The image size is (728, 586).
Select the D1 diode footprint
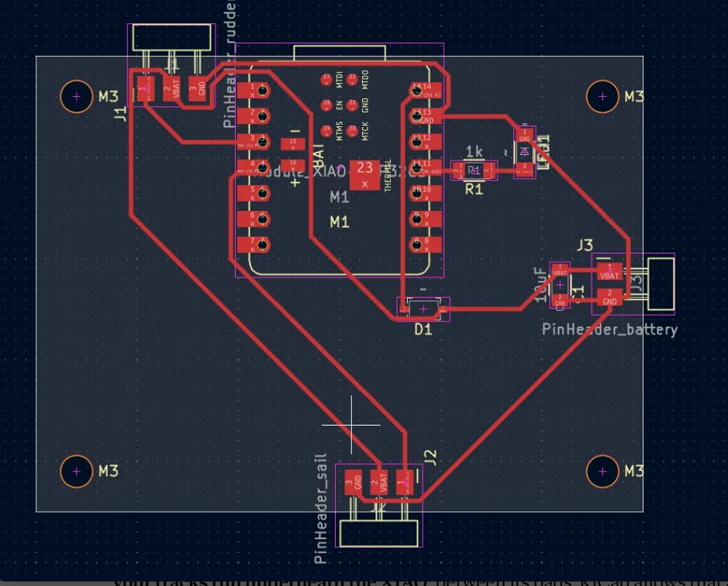coord(423,309)
